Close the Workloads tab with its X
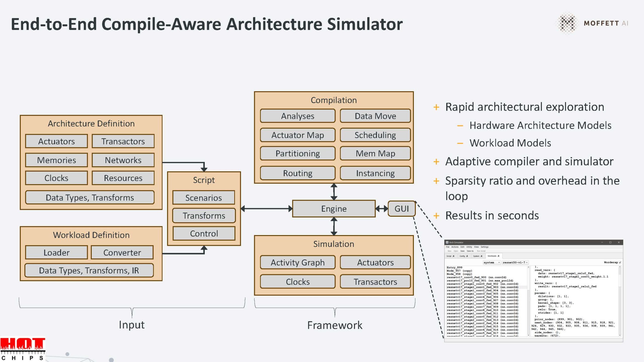The height and width of the screenshot is (362, 644). [x=498, y=256]
